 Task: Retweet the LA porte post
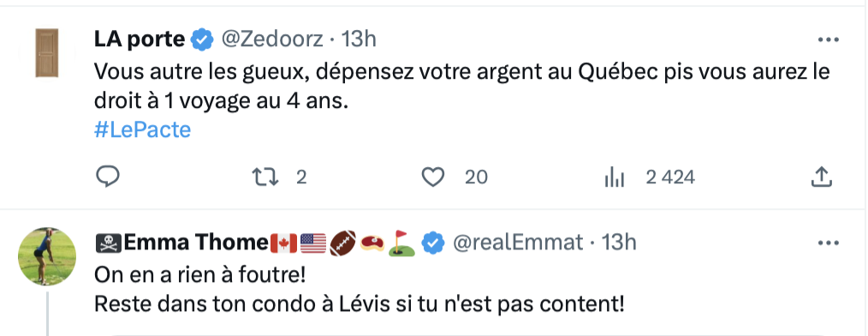pos(265,177)
